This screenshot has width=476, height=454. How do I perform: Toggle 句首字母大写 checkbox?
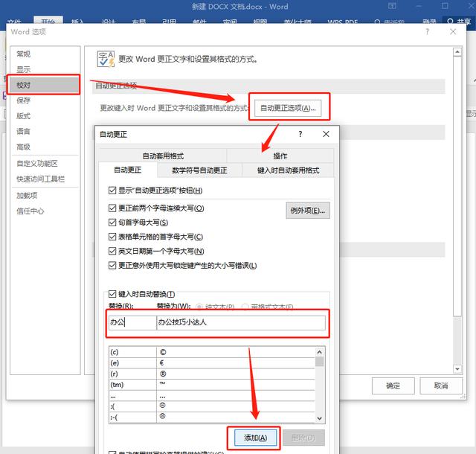[112, 223]
